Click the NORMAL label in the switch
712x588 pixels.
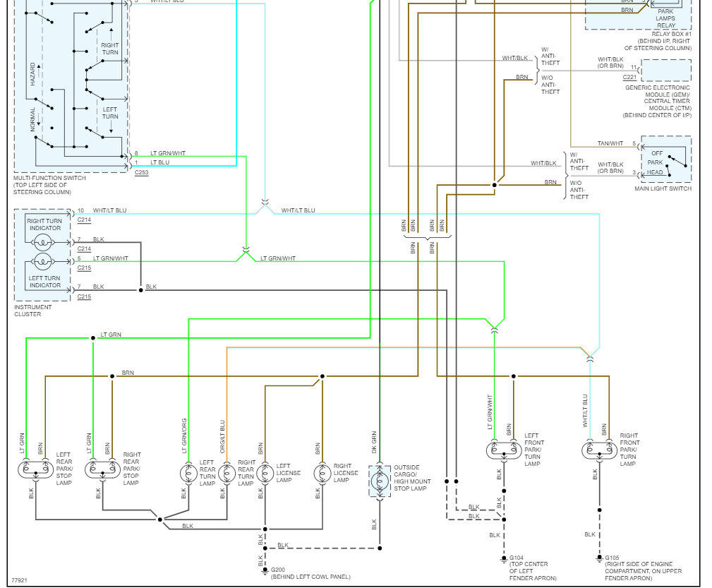[x=32, y=119]
